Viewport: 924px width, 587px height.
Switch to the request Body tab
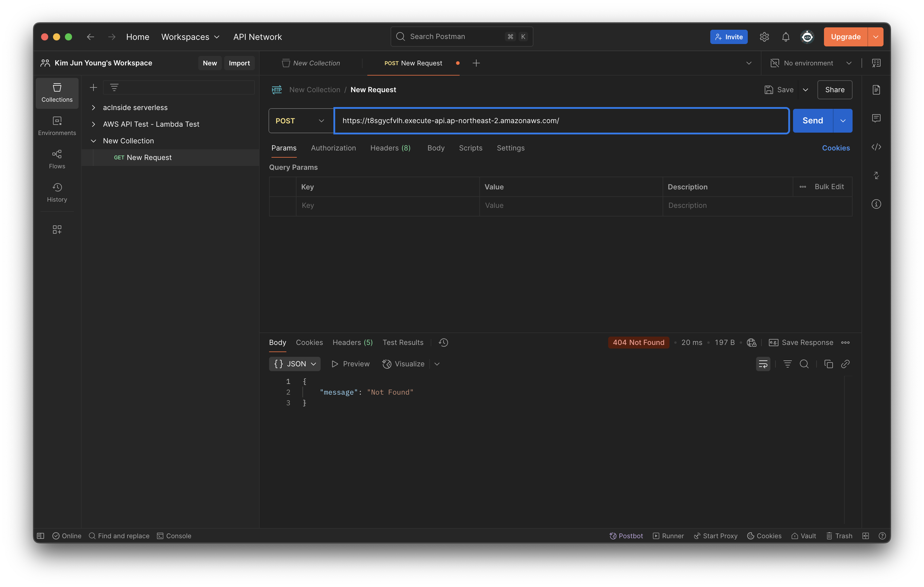[436, 148]
